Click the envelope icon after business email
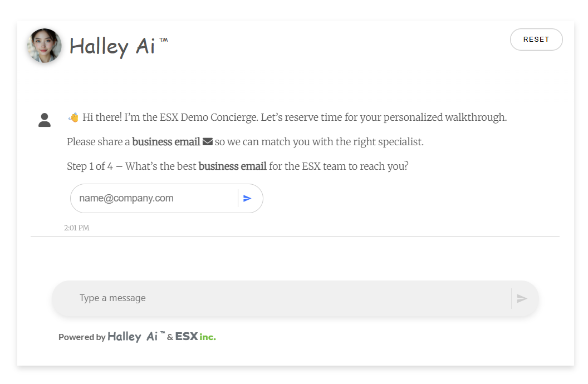The height and width of the screenshot is (384, 588). click(208, 142)
